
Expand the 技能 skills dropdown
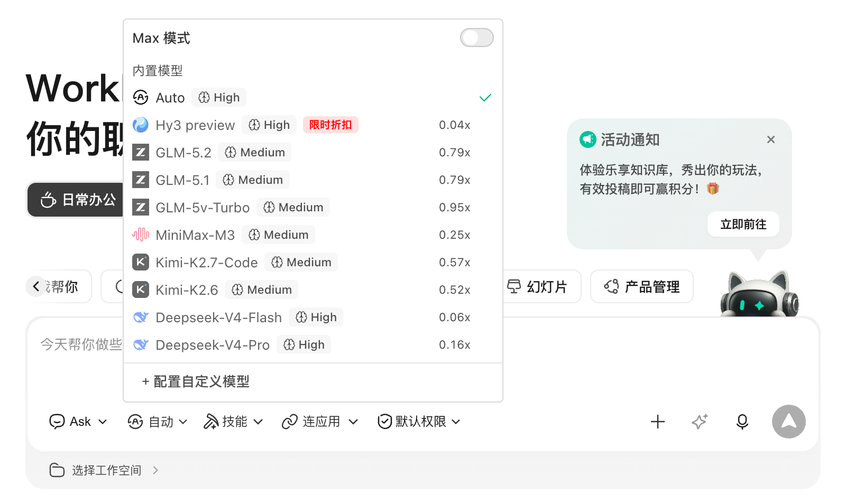pos(233,422)
